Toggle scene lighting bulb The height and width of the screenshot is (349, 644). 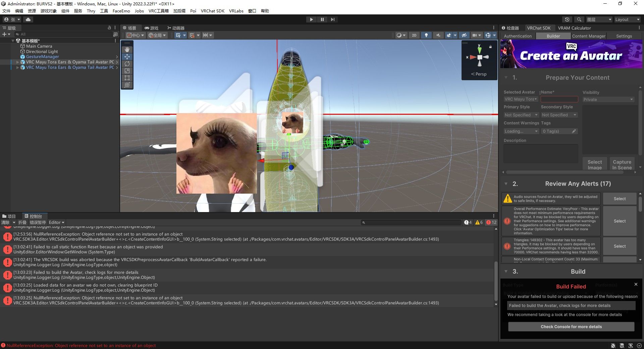(x=426, y=35)
